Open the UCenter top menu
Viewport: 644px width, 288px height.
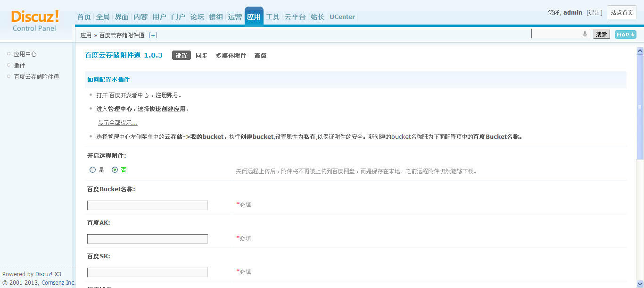[x=342, y=17]
